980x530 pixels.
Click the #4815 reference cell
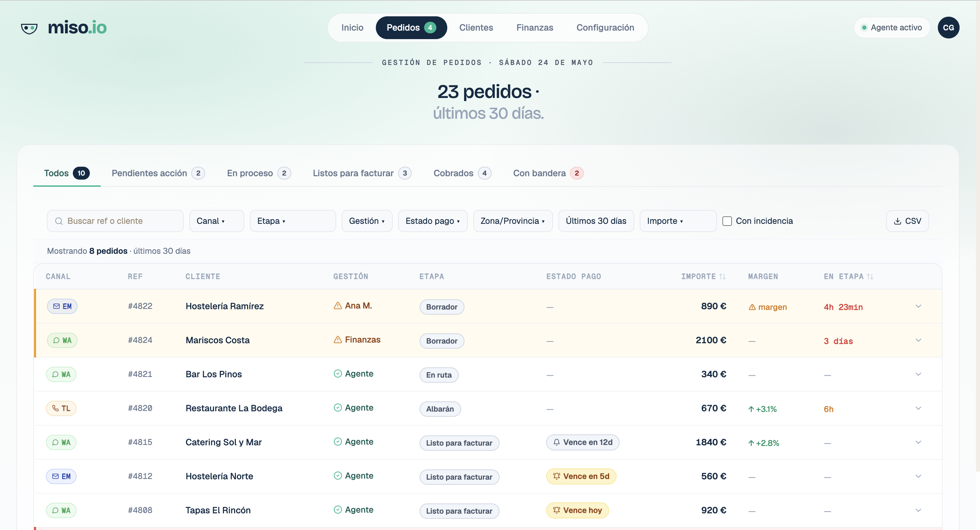pos(140,442)
